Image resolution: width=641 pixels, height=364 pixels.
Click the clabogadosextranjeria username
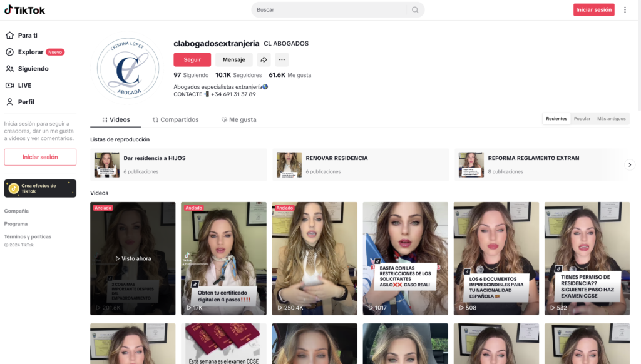pos(216,43)
